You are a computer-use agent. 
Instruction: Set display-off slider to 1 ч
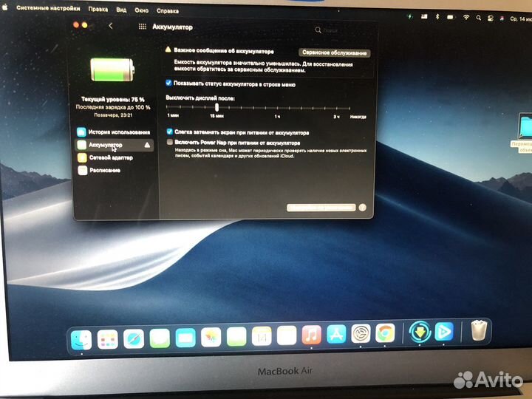click(x=277, y=108)
